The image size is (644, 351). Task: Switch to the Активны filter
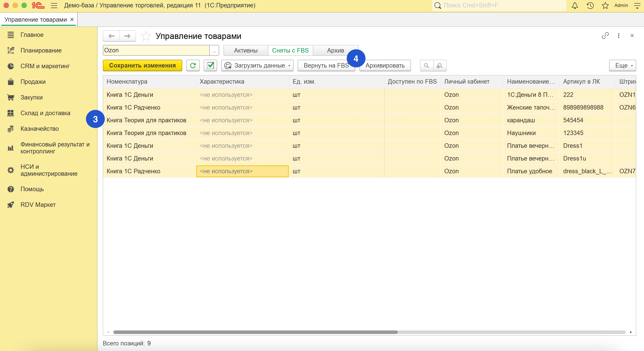point(246,51)
